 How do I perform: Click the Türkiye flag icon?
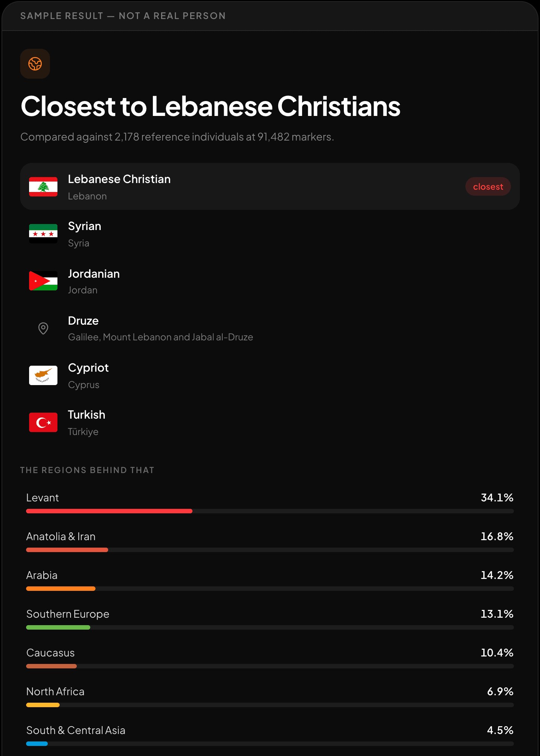point(43,422)
